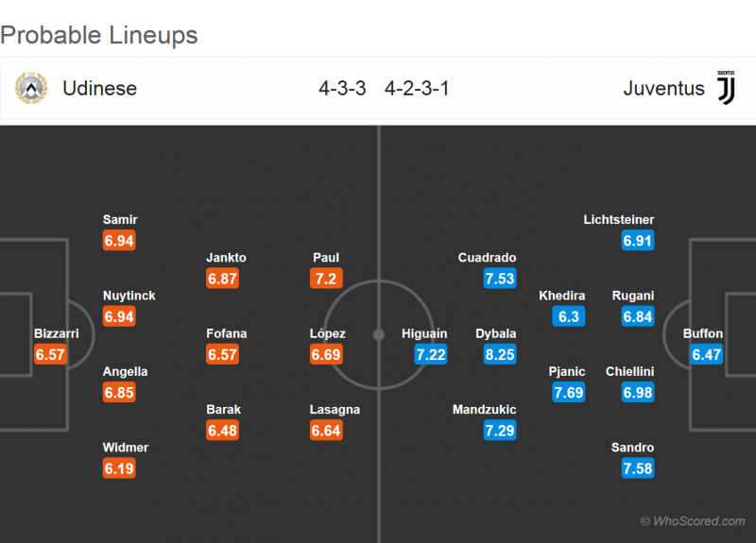
Task: Click the Udinese club crest icon
Action: 31,89
